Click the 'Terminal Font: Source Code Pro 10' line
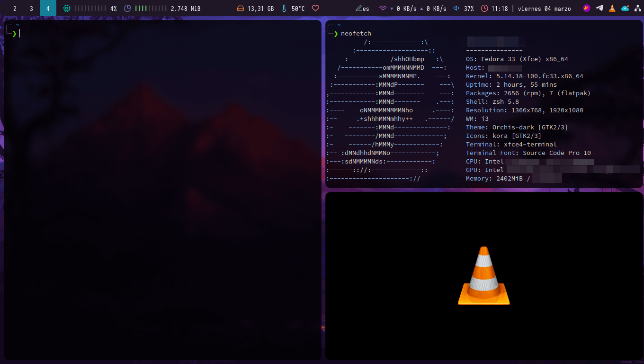This screenshot has width=644, height=364. pyautogui.click(x=528, y=153)
